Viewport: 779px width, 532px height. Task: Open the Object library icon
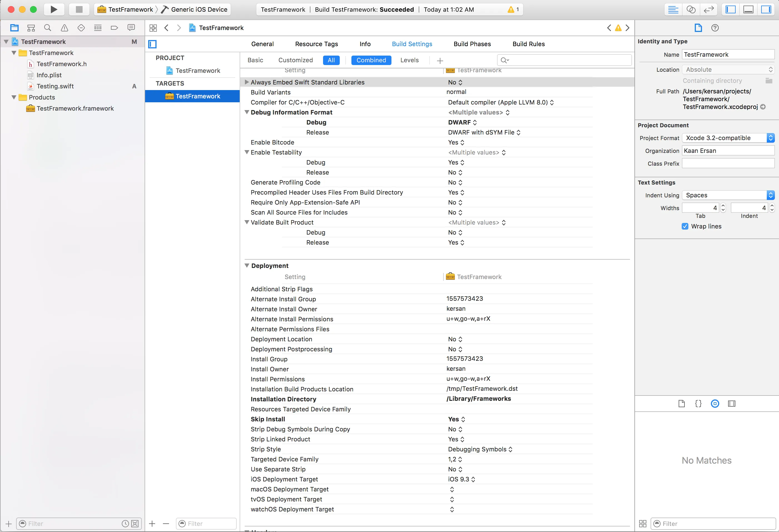715,404
